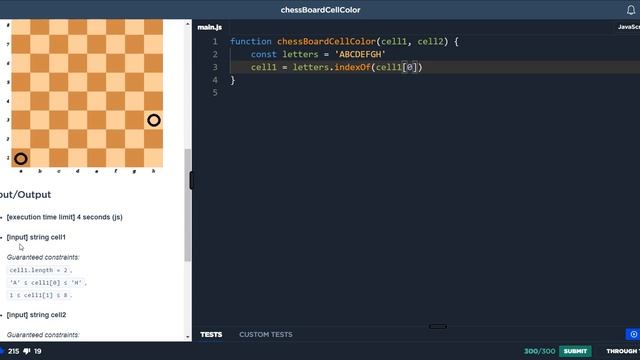Click the scroll up arrow of description panel
This screenshot has width=640, height=360.
point(188,24)
